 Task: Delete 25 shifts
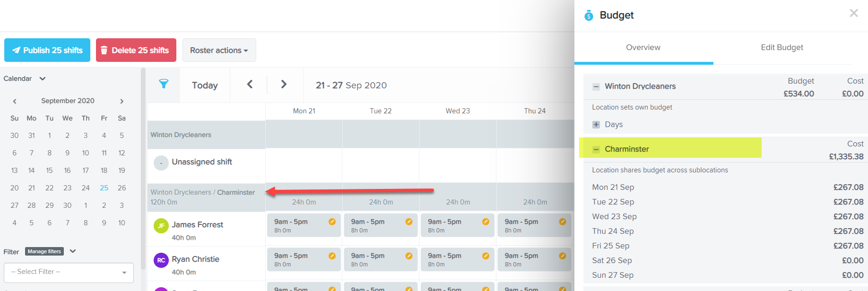136,50
